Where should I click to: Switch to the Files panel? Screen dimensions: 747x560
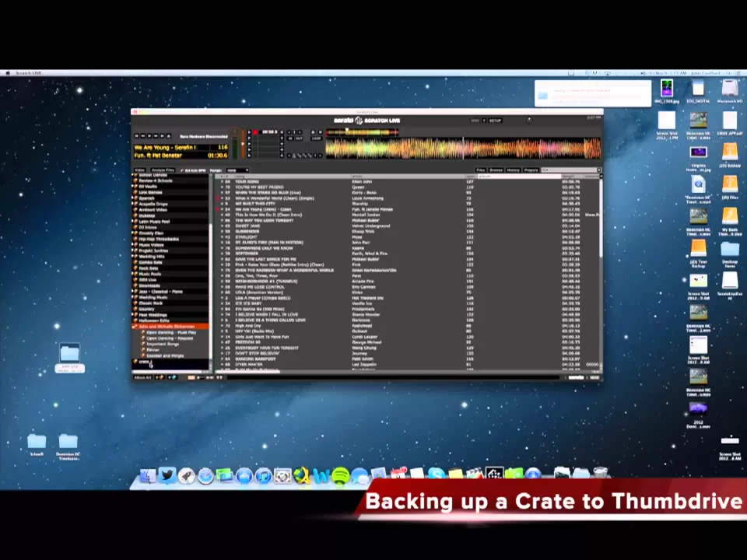tap(481, 170)
